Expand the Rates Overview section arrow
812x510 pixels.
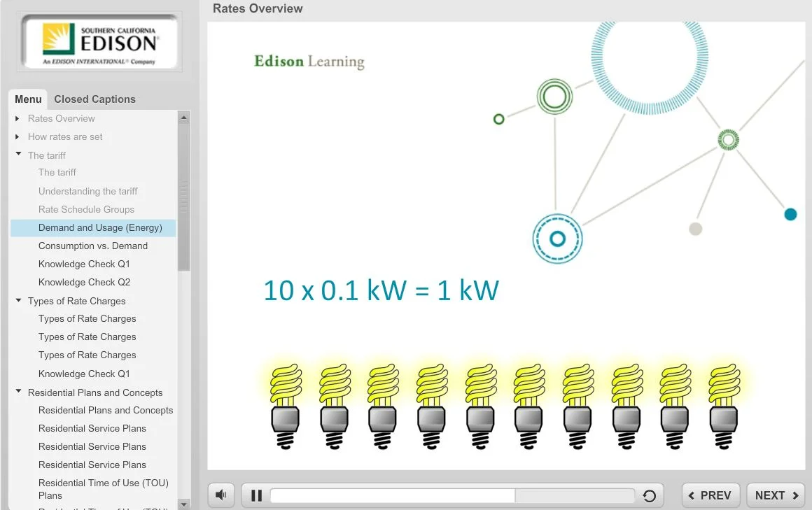tap(17, 118)
